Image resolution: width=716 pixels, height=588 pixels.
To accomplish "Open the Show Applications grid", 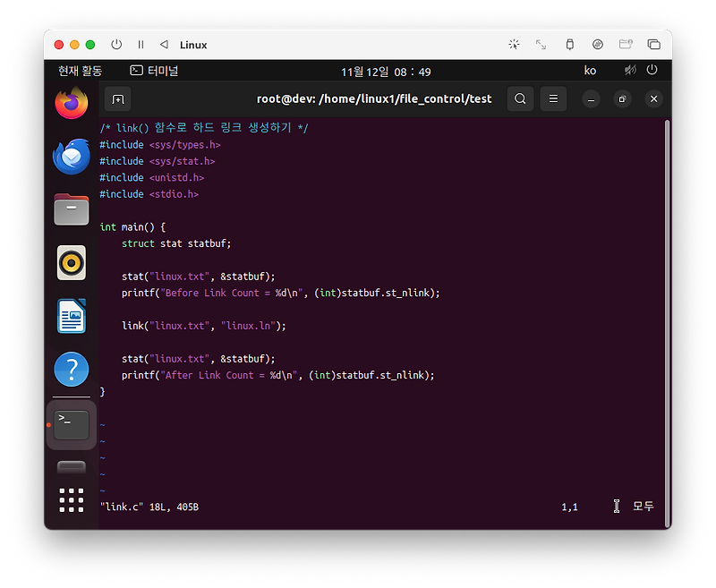I will 71,500.
